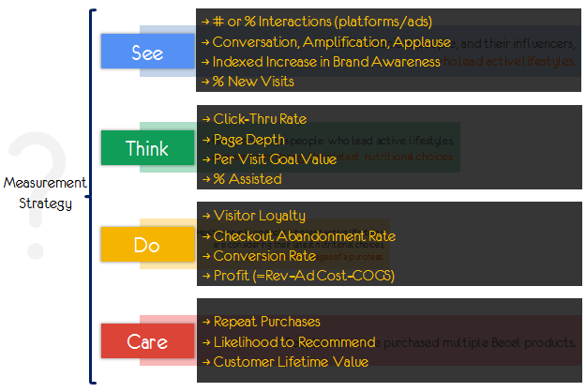Select 'Per Visit Goal Value' text
The height and width of the screenshot is (392, 586).
tap(269, 159)
